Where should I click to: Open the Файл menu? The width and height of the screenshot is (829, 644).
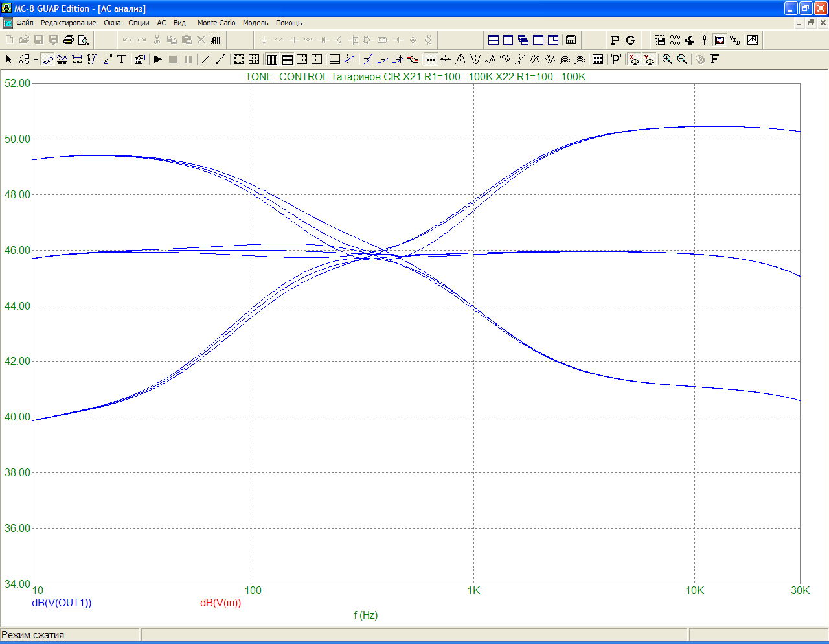[25, 23]
